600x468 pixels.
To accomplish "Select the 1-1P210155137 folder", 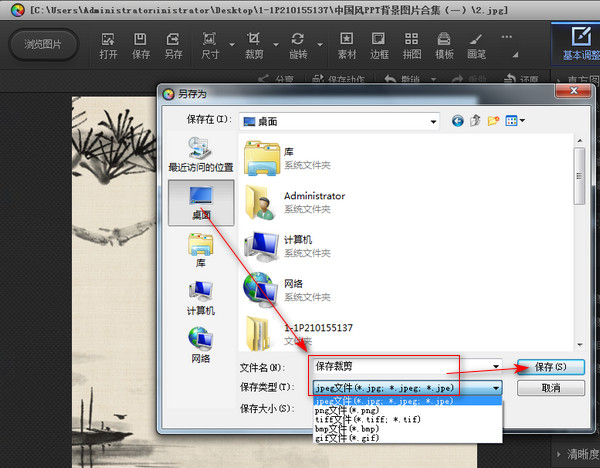I will coord(298,334).
